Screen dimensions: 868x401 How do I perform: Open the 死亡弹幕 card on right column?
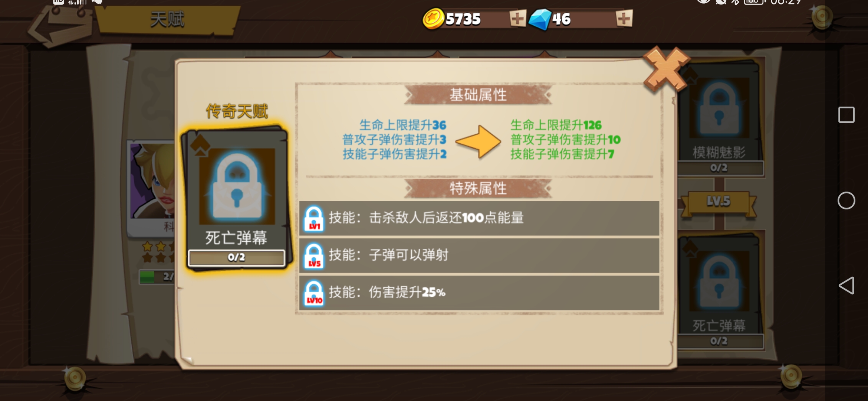(x=720, y=290)
